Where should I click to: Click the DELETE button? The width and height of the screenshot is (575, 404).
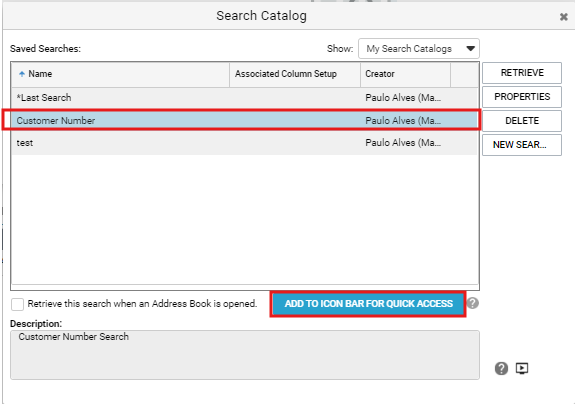pyautogui.click(x=522, y=121)
